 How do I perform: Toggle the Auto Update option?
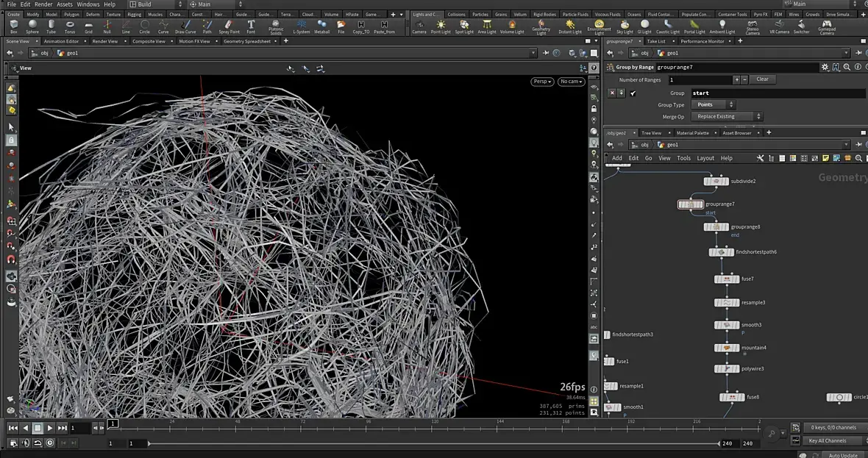[842, 455]
